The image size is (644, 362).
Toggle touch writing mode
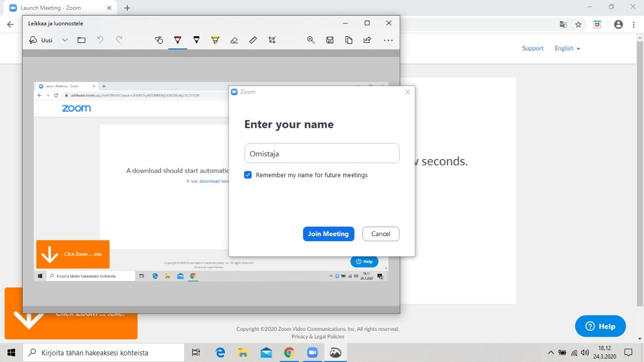point(159,40)
